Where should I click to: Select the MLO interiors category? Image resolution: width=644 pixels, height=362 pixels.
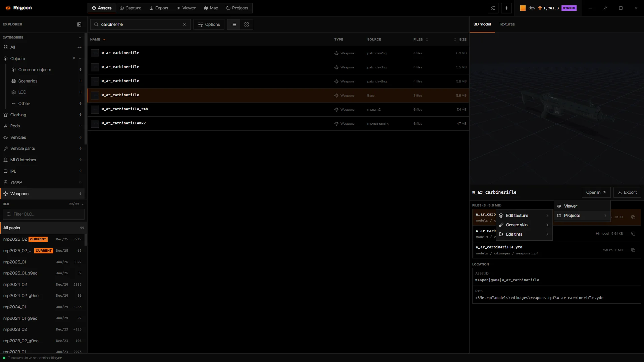[42, 160]
